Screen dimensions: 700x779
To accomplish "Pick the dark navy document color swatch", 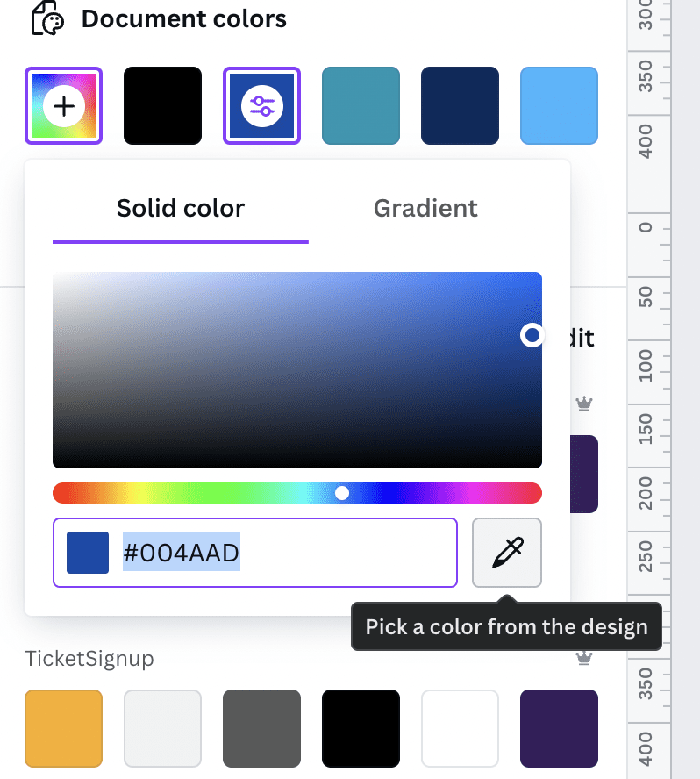I will 460,106.
